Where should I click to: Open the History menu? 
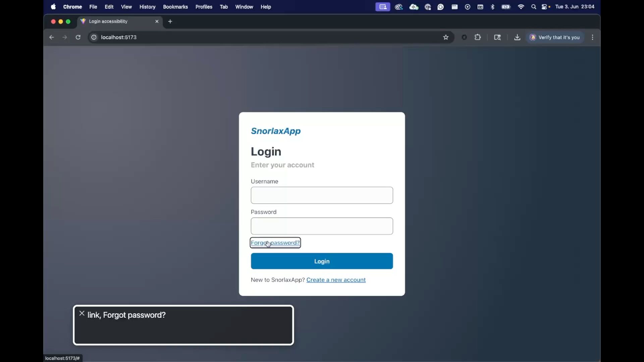click(x=148, y=7)
